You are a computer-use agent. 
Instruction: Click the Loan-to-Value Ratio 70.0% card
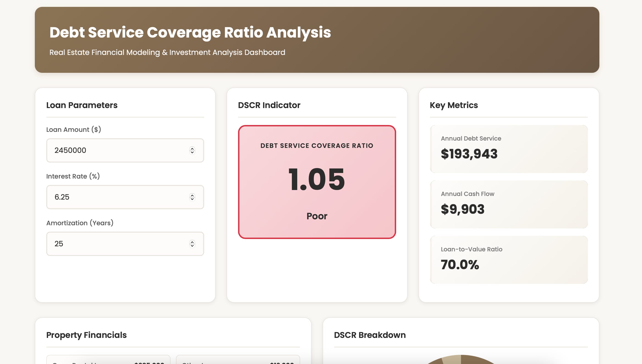[509, 260]
